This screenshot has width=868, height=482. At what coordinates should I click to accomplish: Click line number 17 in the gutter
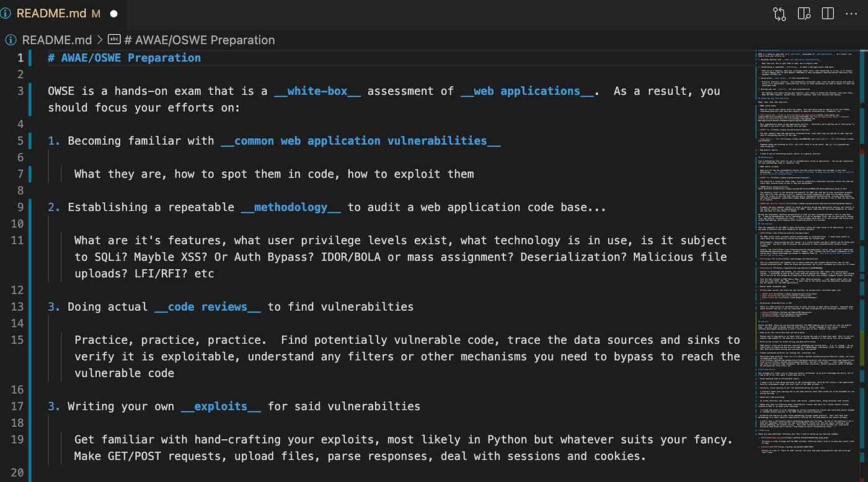17,406
